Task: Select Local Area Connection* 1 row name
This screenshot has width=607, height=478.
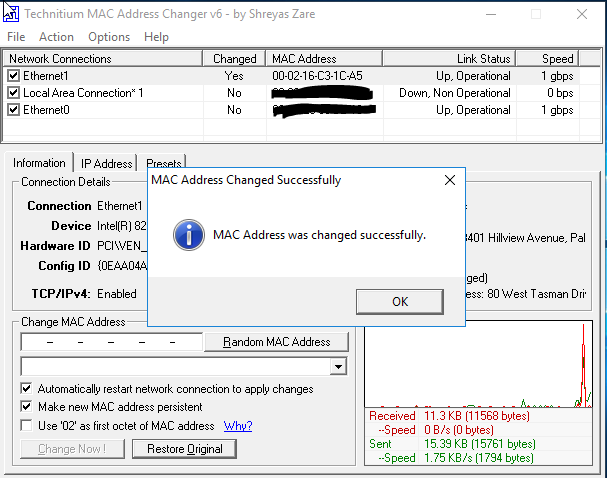Action: click(x=83, y=93)
